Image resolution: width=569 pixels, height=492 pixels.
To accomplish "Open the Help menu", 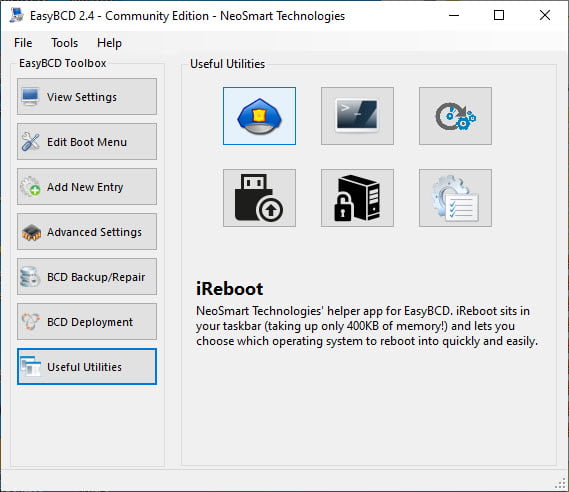I will pyautogui.click(x=109, y=43).
